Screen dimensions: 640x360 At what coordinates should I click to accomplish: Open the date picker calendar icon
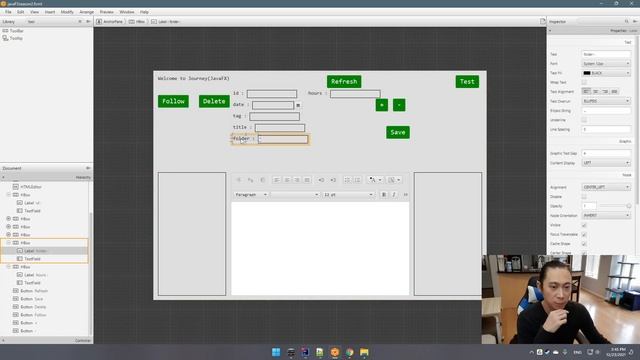pyautogui.click(x=298, y=105)
